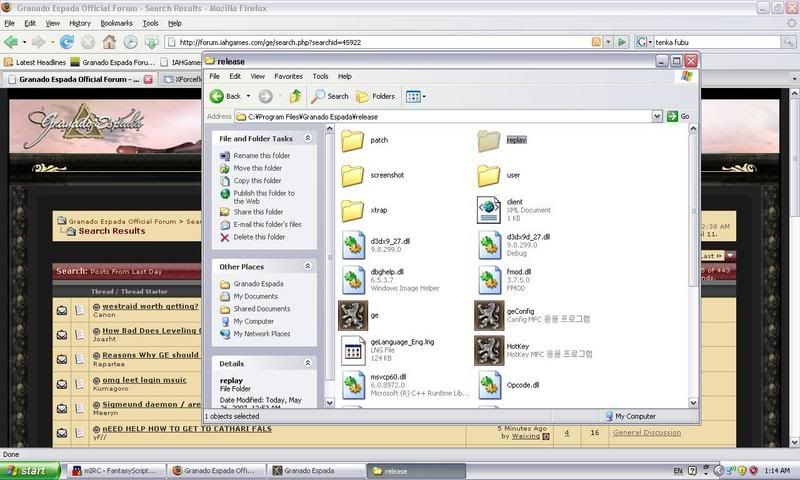
Task: Select the client XML document icon
Action: 489,210
